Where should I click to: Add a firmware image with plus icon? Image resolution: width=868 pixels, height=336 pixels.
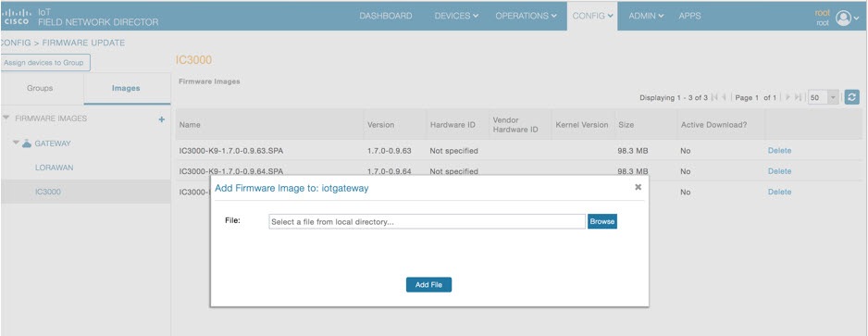coord(162,119)
